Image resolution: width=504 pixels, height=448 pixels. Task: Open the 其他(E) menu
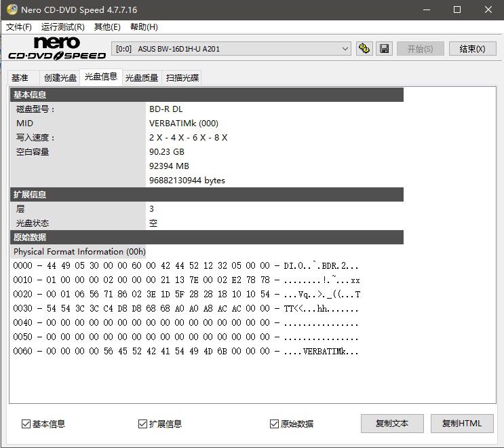pos(107,27)
